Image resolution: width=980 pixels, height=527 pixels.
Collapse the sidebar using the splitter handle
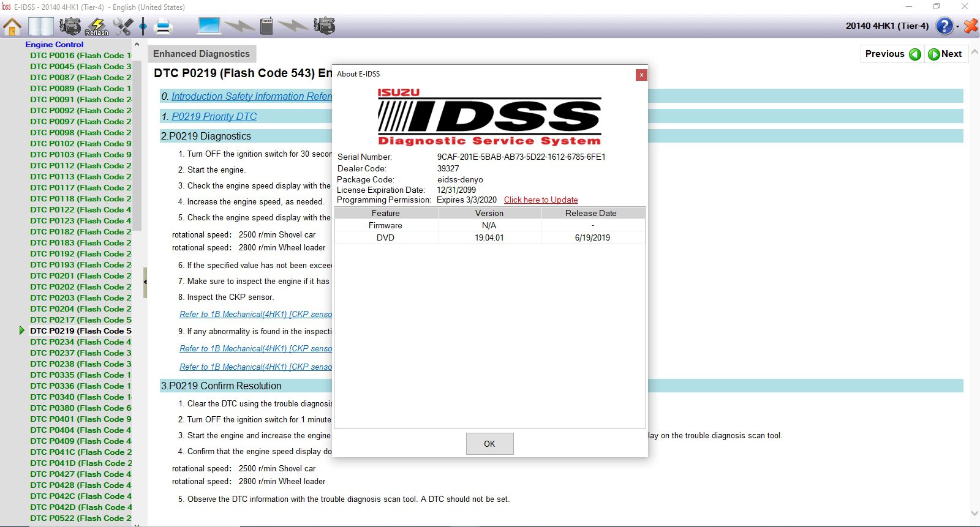click(145, 282)
